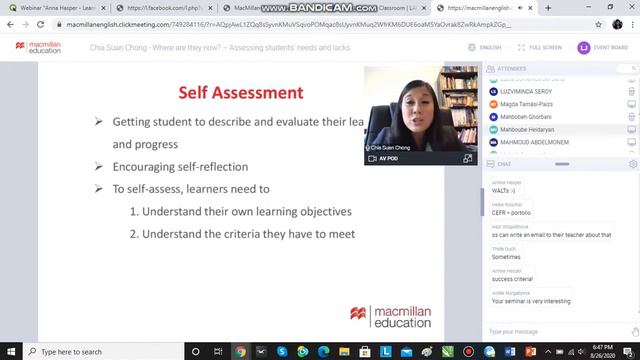Close the facebook.com tab

tap(210, 8)
